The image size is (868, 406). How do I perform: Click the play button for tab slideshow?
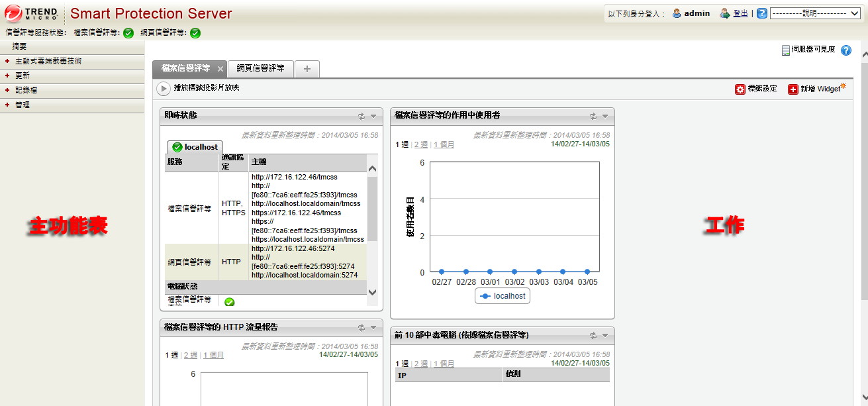coord(163,88)
